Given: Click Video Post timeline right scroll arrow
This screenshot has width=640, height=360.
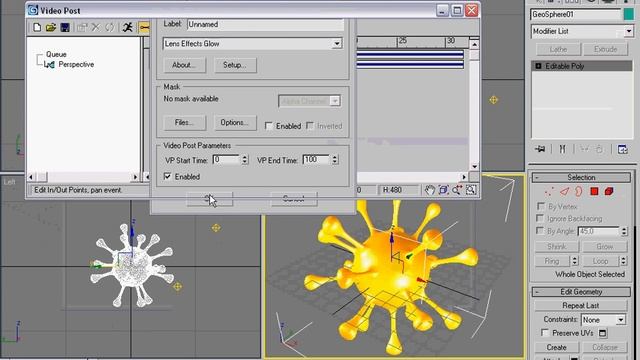Looking at the screenshot, I should coord(464,177).
